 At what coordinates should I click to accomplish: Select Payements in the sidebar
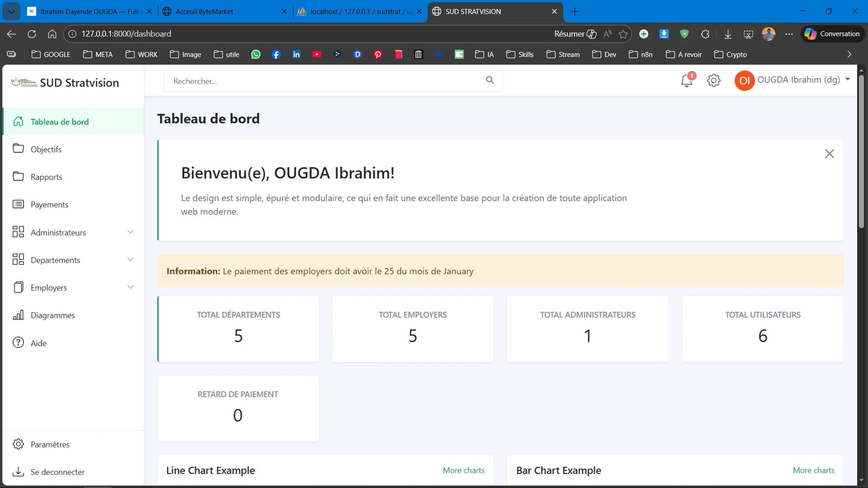click(50, 204)
